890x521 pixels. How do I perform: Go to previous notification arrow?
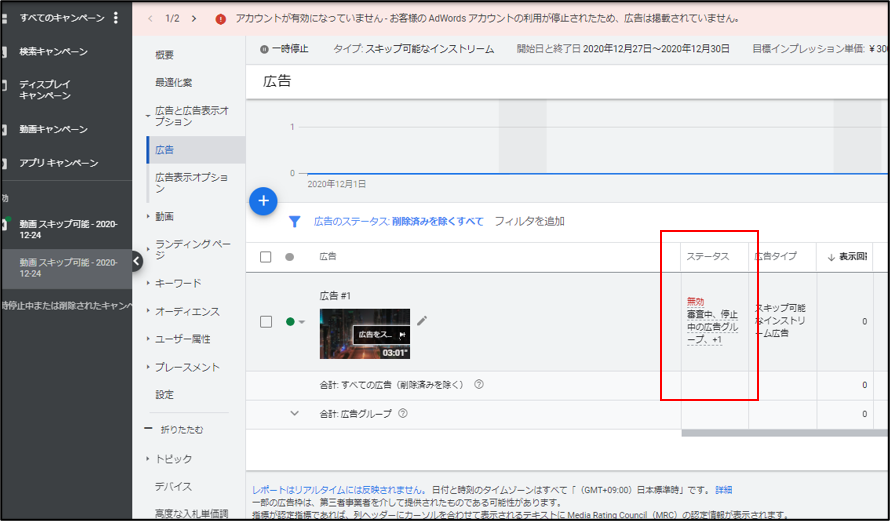pyautogui.click(x=150, y=18)
